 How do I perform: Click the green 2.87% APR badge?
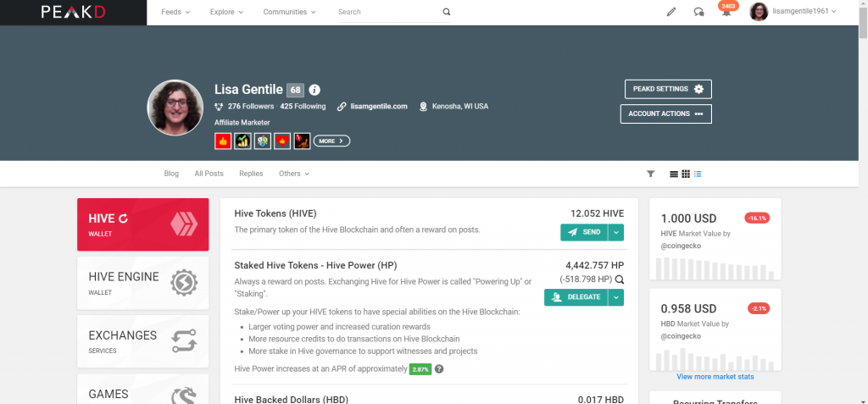tap(420, 369)
